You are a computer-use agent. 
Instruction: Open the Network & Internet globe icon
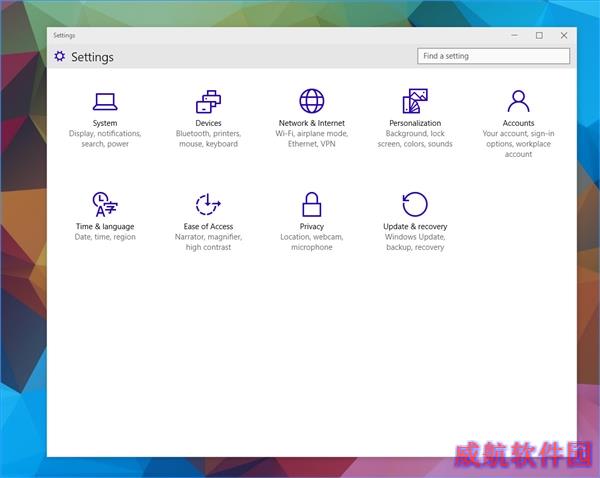311,101
